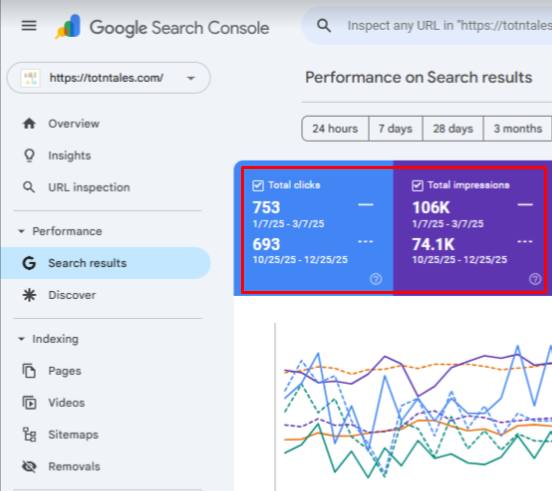Uncheck the Total impressions checkbox

click(x=417, y=185)
